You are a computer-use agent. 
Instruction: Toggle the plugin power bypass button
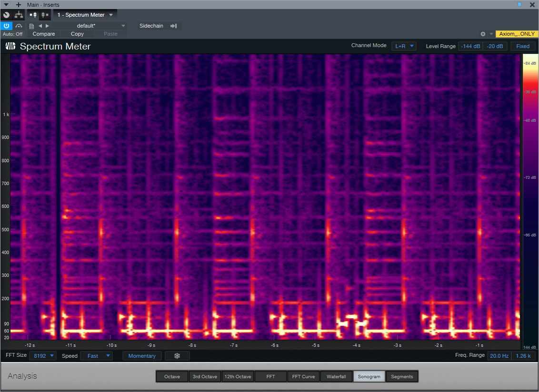(x=7, y=26)
